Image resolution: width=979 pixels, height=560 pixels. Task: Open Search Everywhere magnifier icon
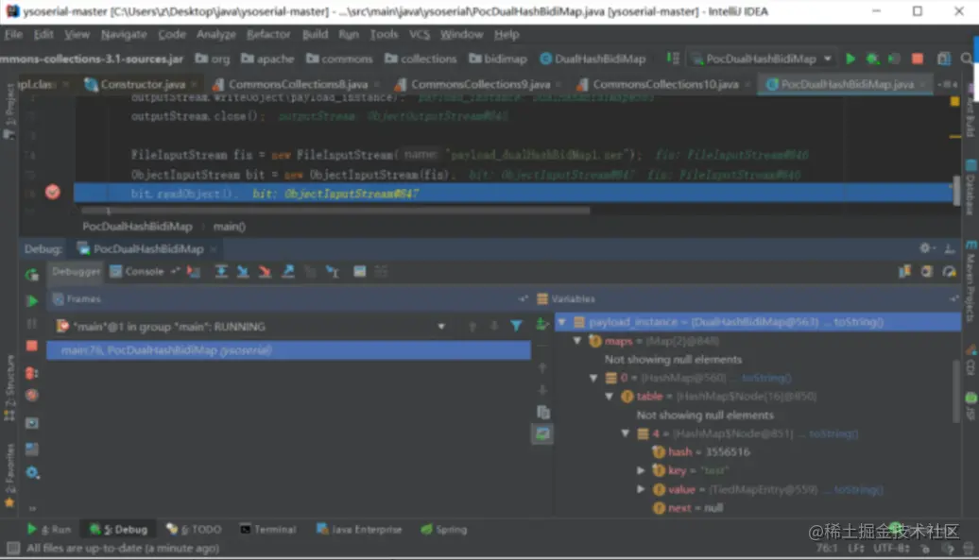click(x=967, y=59)
